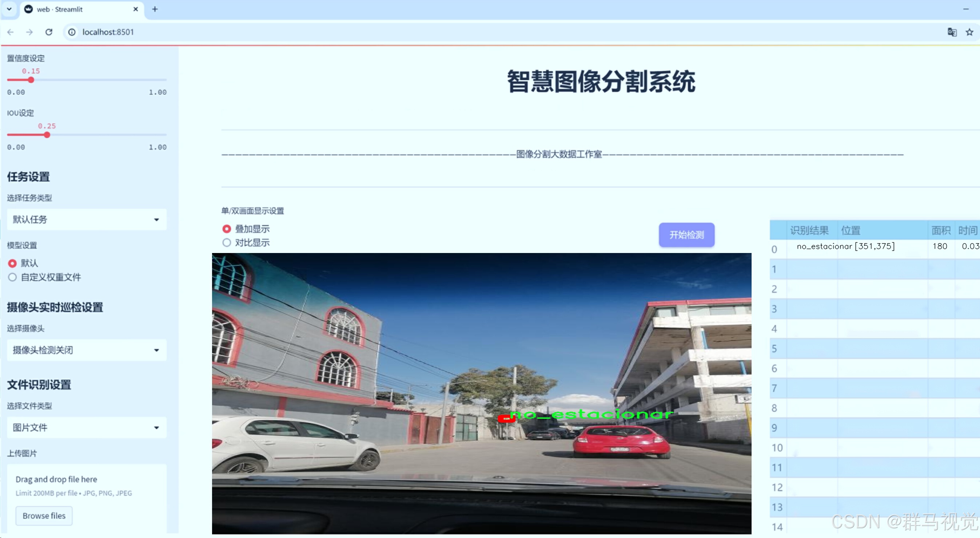Reload the localhost page
This screenshot has width=980, height=538.
click(x=49, y=32)
